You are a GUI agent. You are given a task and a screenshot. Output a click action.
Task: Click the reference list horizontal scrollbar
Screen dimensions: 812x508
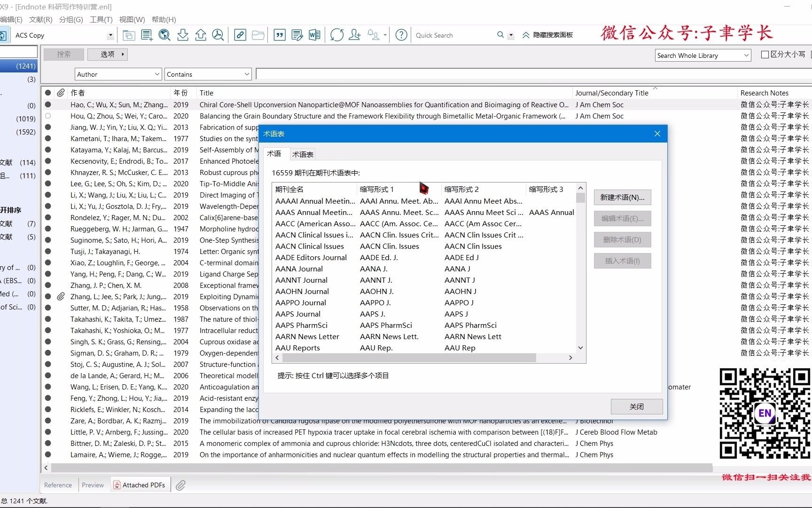[x=382, y=468]
